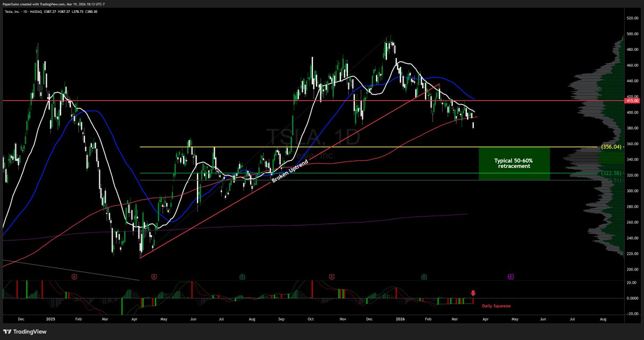The image size is (644, 340).
Task: Open the red earnings marker near February 2025
Action: [x=74, y=277]
